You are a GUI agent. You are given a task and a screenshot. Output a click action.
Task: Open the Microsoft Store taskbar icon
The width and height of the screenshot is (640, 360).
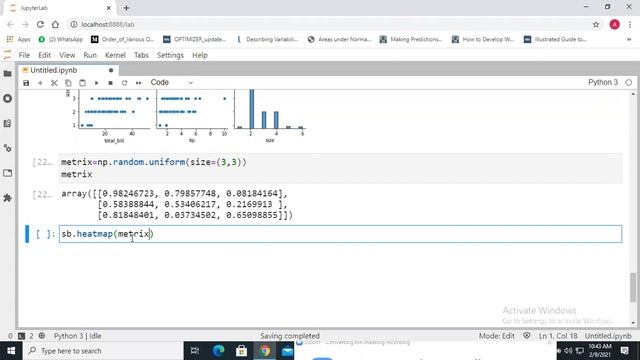[241, 351]
